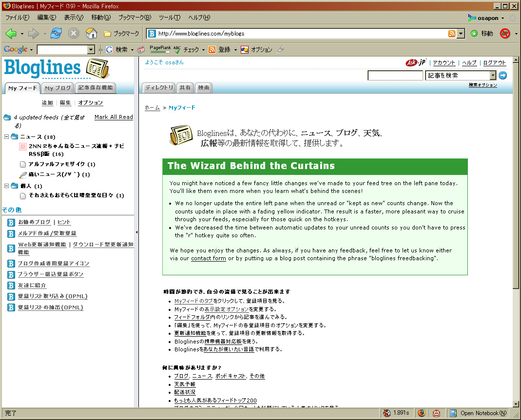
Task: Select the 痛いニュース (1) feed
Action: [59, 174]
